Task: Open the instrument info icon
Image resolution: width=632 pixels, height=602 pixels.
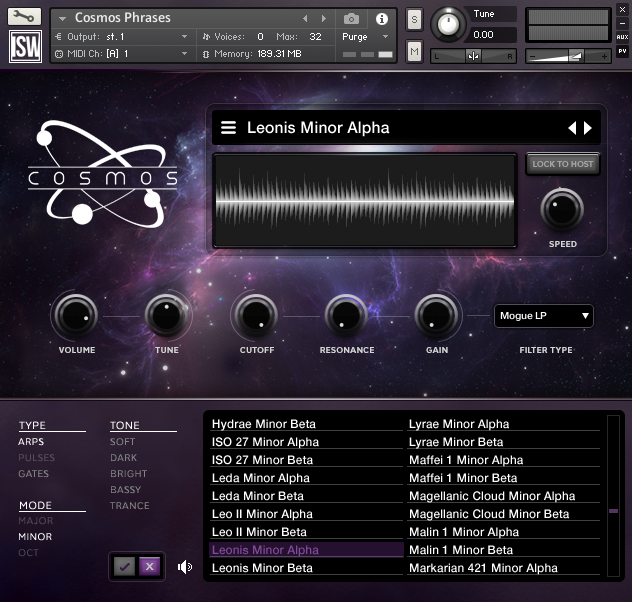Action: pos(381,19)
